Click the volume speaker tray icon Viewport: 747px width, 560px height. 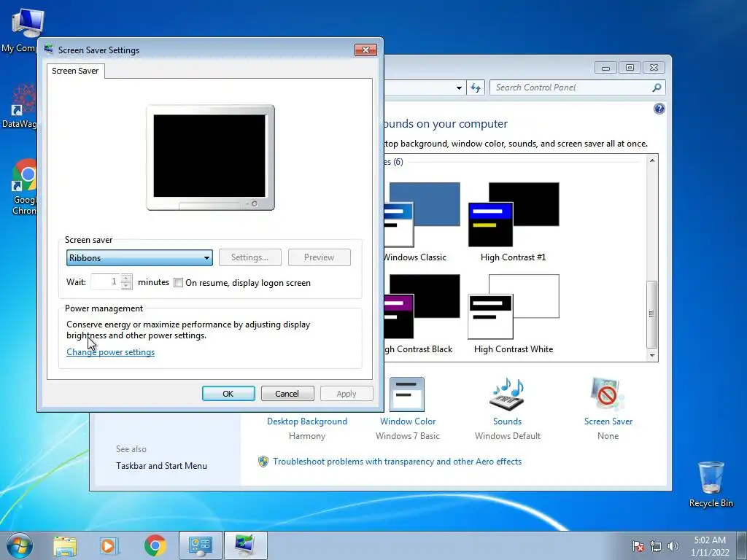(673, 546)
